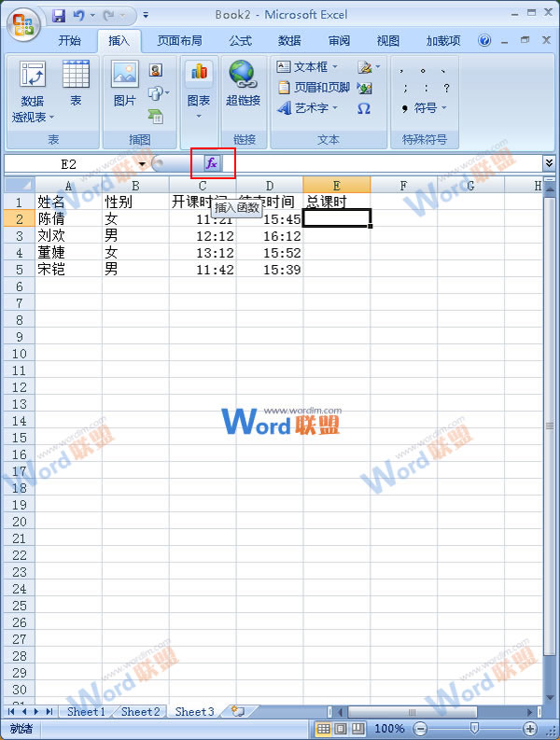560x740 pixels.
Task: Switch to Page Break Preview view
Action: [357, 729]
